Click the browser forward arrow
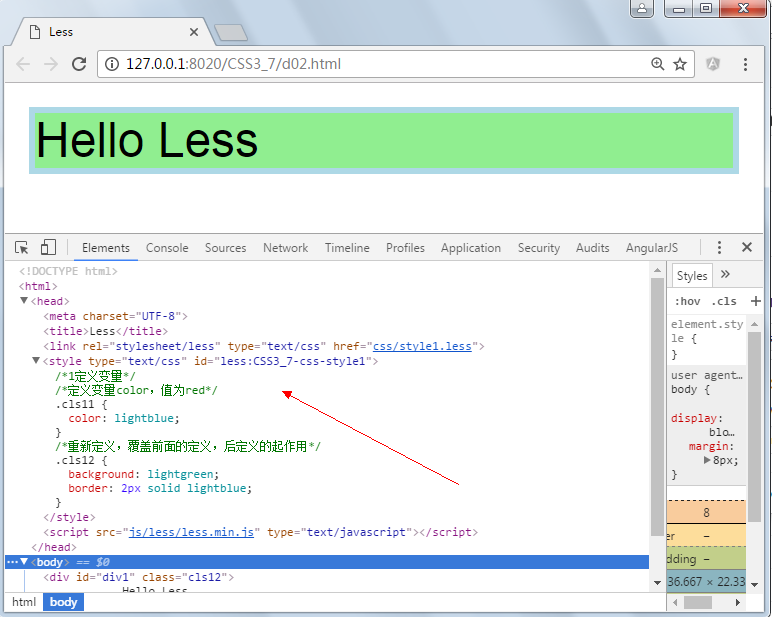Image resolution: width=772 pixels, height=617 pixels. [x=51, y=64]
